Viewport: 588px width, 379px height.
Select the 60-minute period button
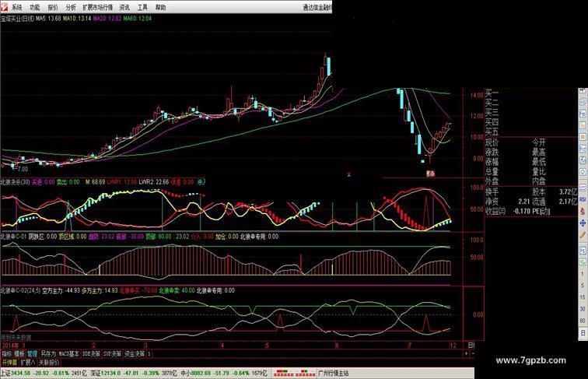pos(583,320)
